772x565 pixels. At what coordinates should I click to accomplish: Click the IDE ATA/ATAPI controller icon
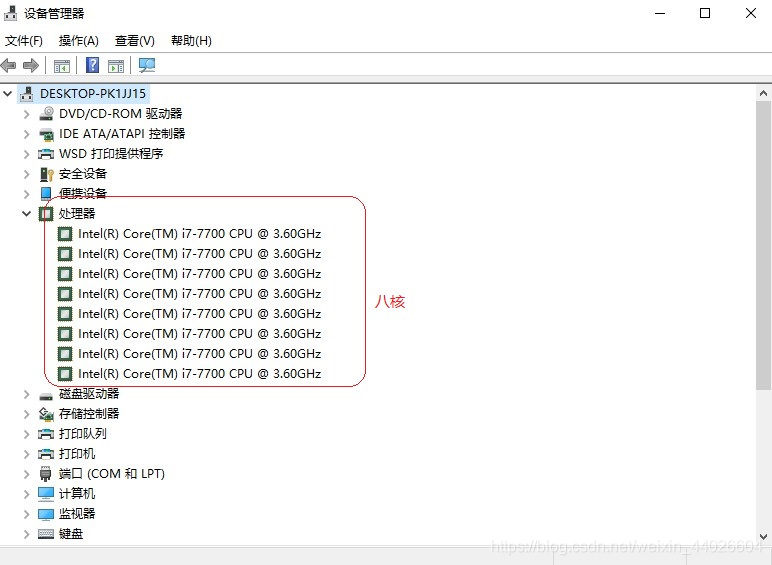pos(46,134)
